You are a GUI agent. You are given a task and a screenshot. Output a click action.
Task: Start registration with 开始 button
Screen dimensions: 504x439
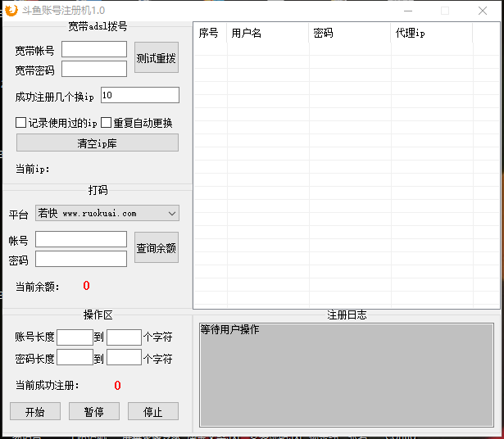(x=35, y=411)
